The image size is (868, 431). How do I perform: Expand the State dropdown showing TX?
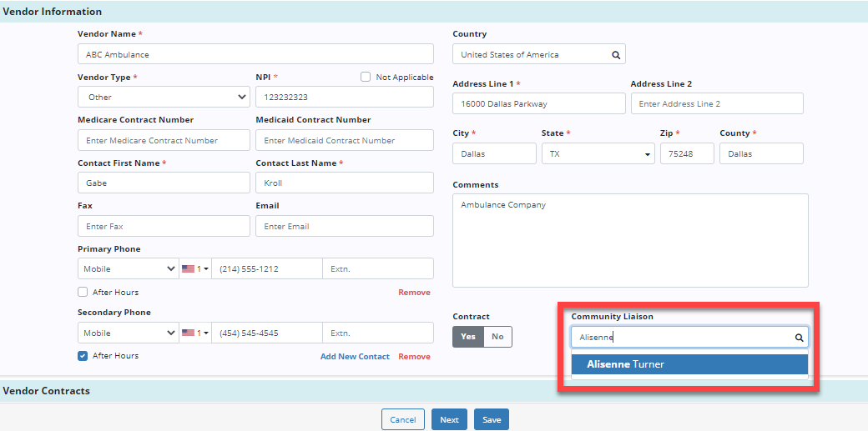tap(597, 154)
